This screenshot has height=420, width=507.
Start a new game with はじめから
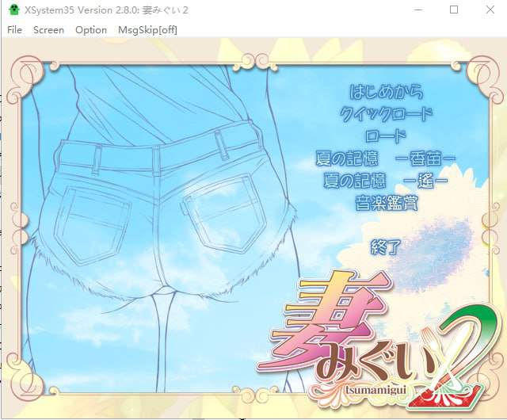pos(386,91)
